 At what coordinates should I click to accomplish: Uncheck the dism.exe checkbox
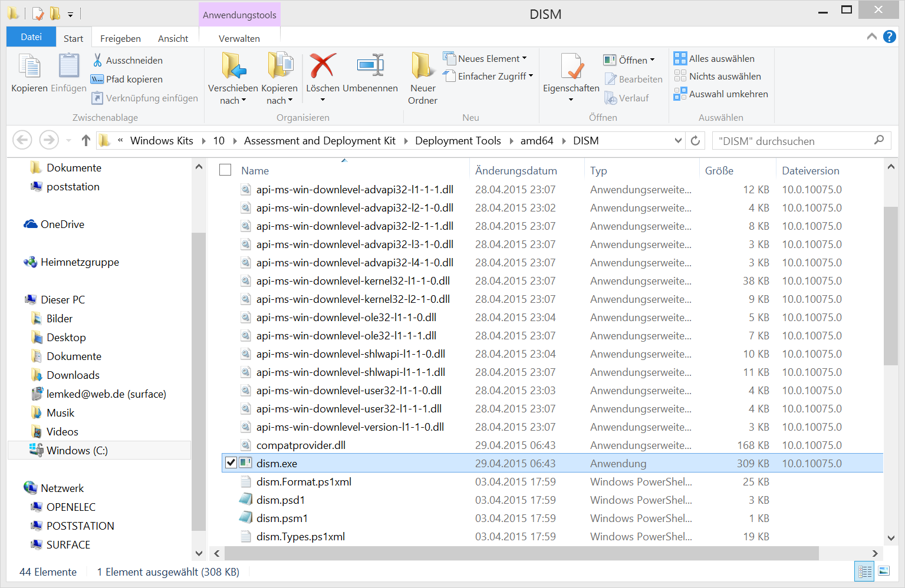pyautogui.click(x=231, y=463)
